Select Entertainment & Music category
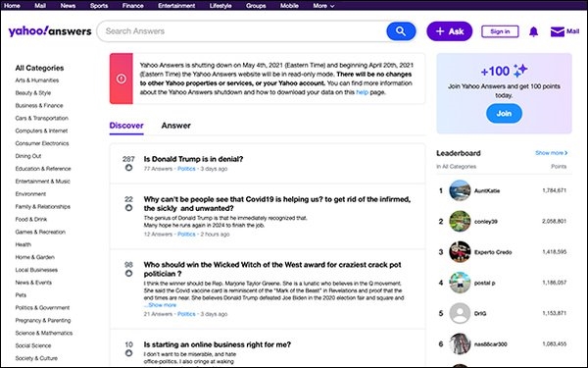Image resolution: width=588 pixels, height=368 pixels. [x=42, y=182]
